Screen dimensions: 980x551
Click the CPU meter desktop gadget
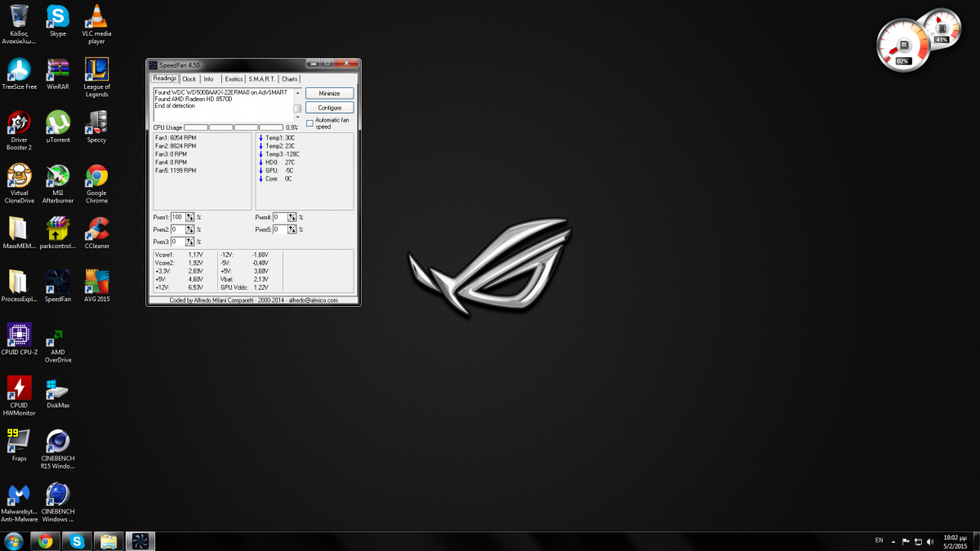(902, 45)
